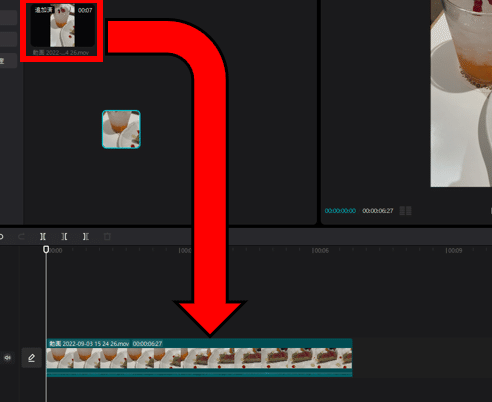Click the media file name ending 26.mov
This screenshot has height=402, width=492.
(61, 52)
